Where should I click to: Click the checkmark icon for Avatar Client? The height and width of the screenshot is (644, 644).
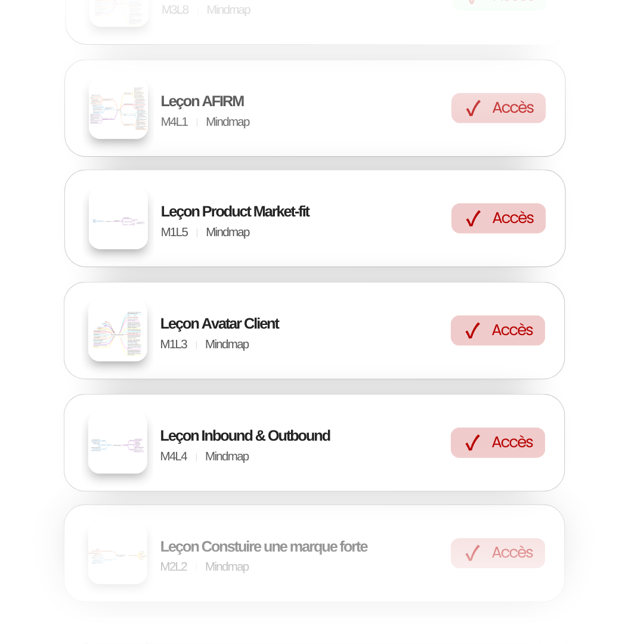(473, 331)
